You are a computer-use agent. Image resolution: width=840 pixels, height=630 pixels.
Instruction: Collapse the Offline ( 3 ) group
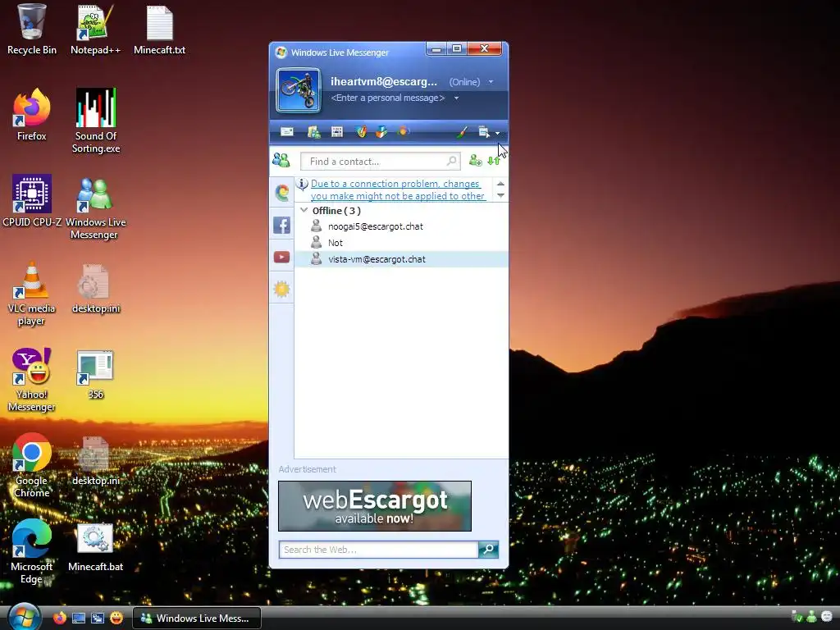tap(304, 211)
